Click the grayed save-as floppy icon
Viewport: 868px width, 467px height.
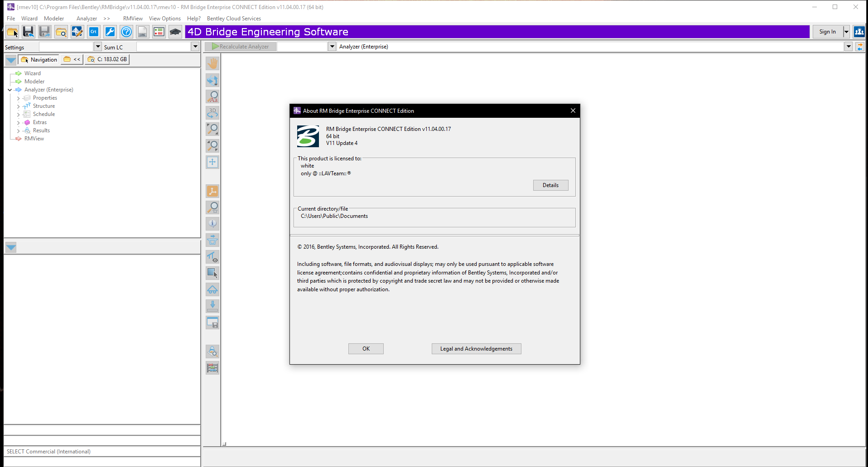tap(44, 32)
